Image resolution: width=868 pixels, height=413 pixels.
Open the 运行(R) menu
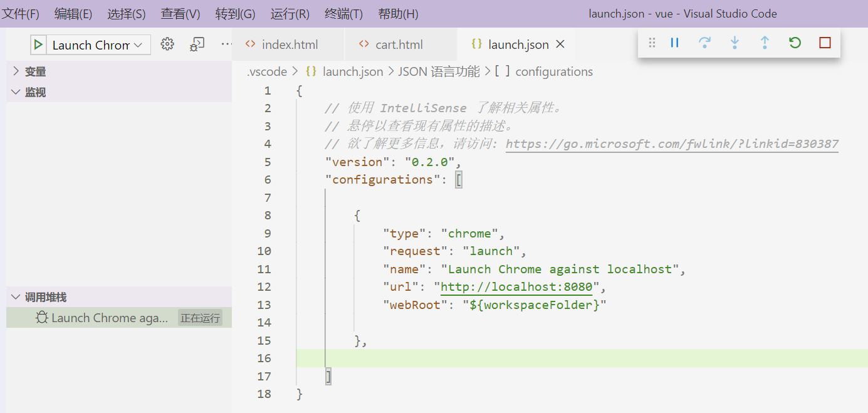(290, 13)
